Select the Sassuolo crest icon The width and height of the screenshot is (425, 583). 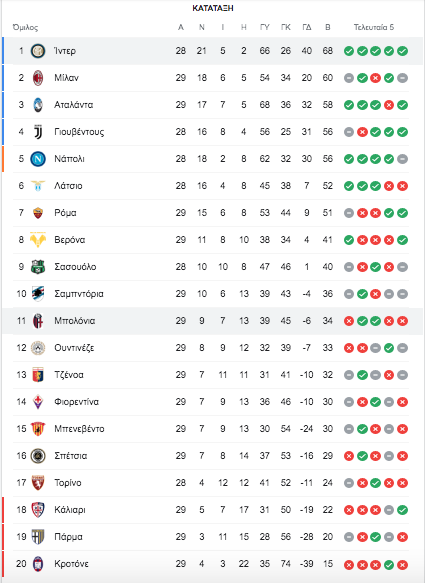coord(38,267)
